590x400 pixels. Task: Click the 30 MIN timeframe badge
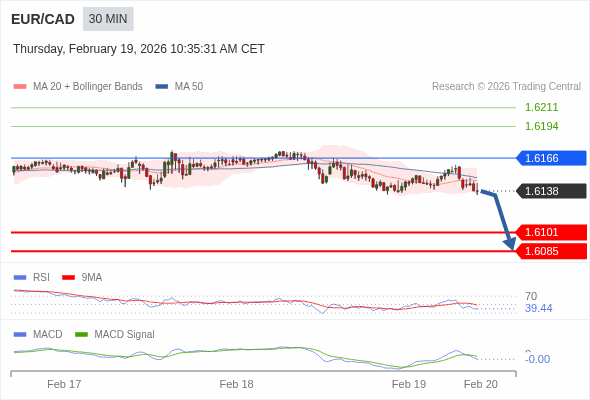[x=108, y=19]
